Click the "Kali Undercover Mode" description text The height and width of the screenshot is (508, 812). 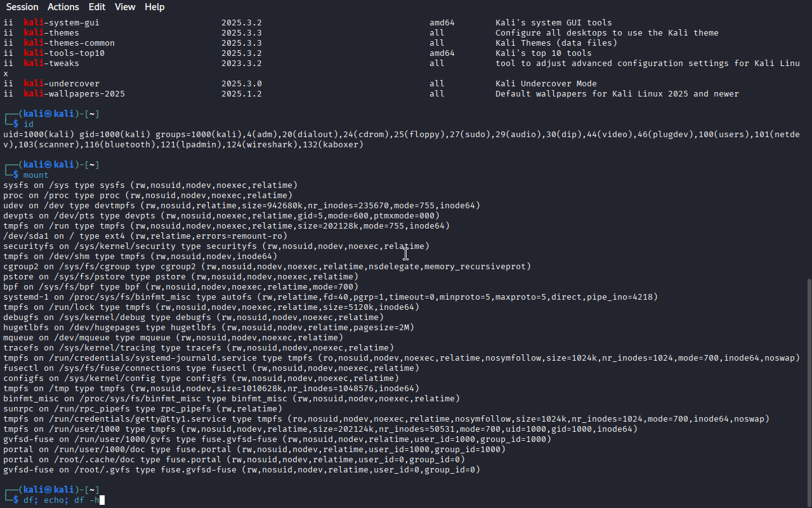coord(546,84)
